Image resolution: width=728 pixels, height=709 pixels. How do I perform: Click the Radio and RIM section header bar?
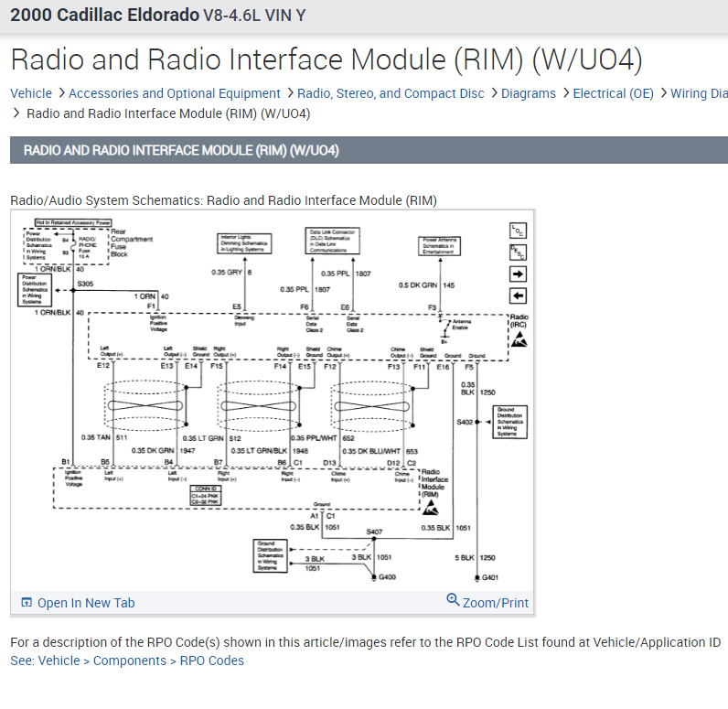click(x=369, y=150)
